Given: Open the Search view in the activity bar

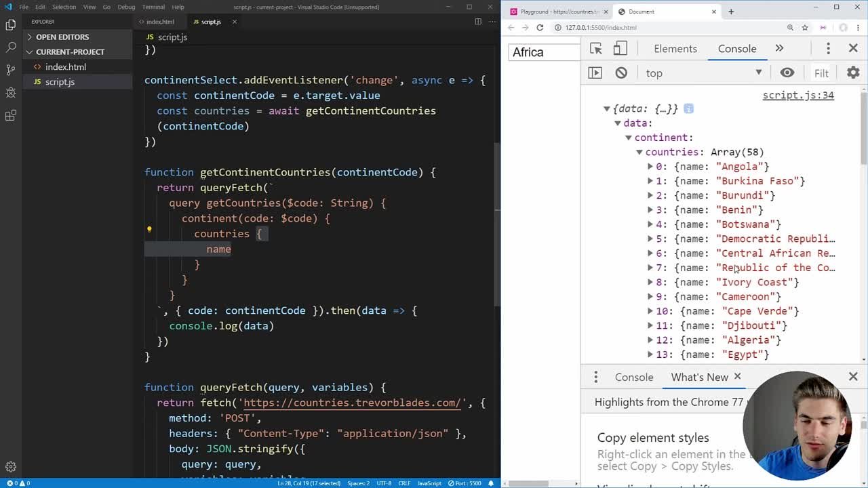Looking at the screenshot, I should 10,47.
